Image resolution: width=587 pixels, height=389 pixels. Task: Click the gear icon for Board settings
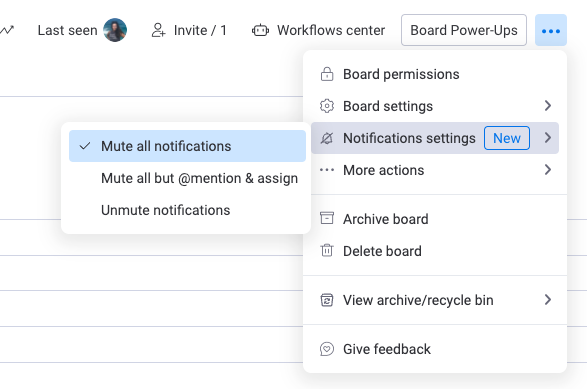point(327,106)
